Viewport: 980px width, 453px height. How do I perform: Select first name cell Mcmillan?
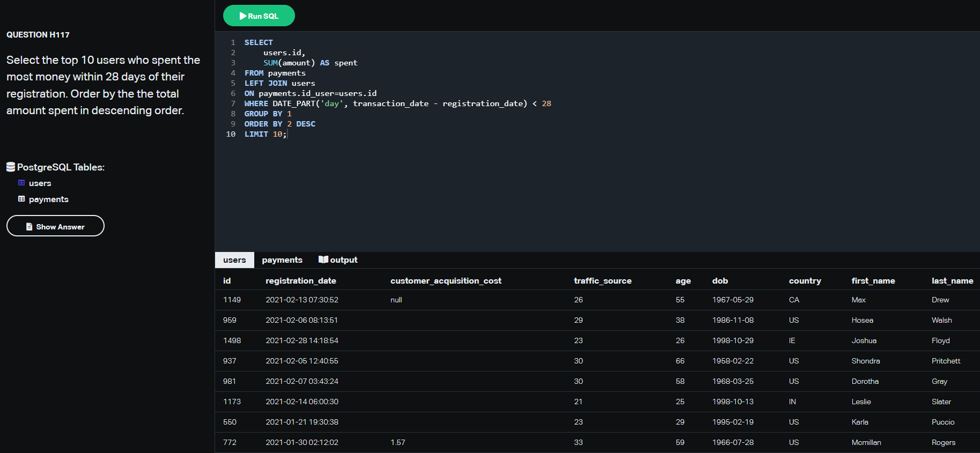click(866, 442)
